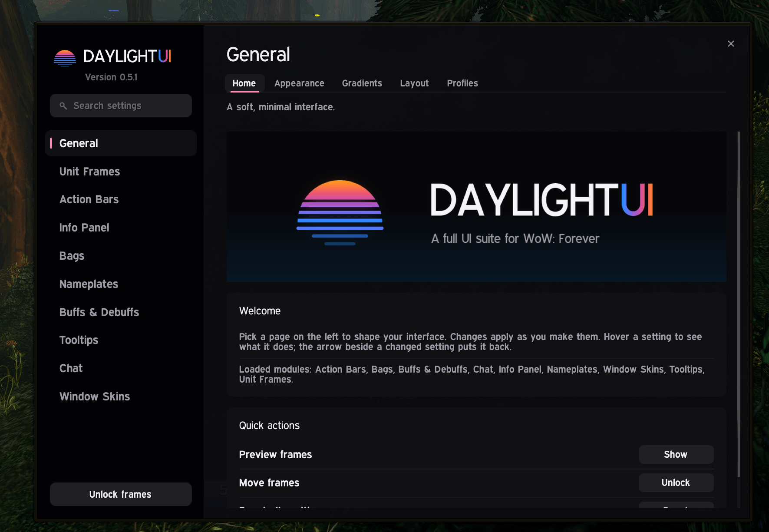This screenshot has width=769, height=532.
Task: Open the Chat settings page
Action: pyautogui.click(x=71, y=368)
